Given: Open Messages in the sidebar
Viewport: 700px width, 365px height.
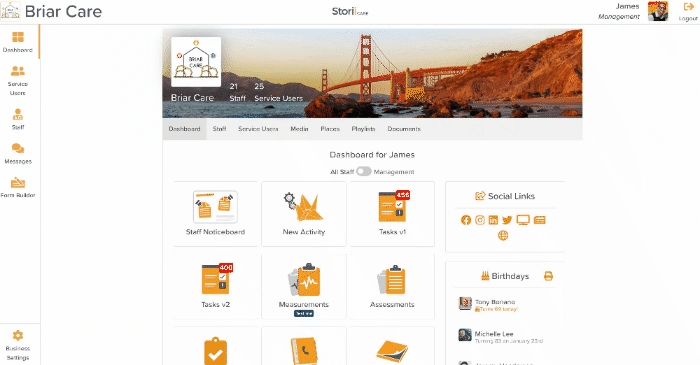Looking at the screenshot, I should coord(18,153).
